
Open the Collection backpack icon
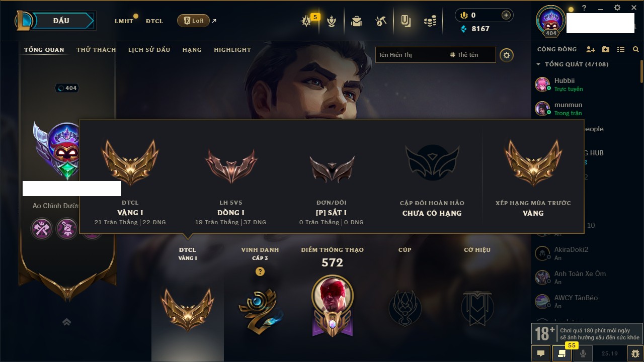click(357, 21)
